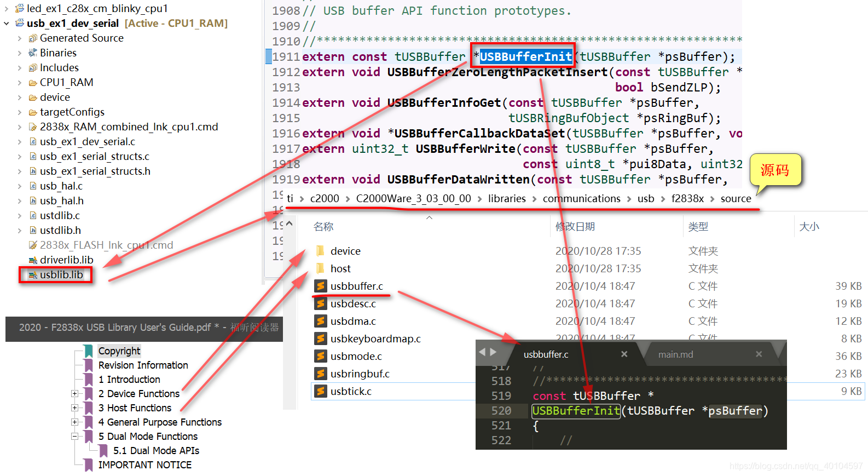Viewport: 868px width, 476px height.
Task: Click the Binaries icon in project tree
Action: pos(33,53)
